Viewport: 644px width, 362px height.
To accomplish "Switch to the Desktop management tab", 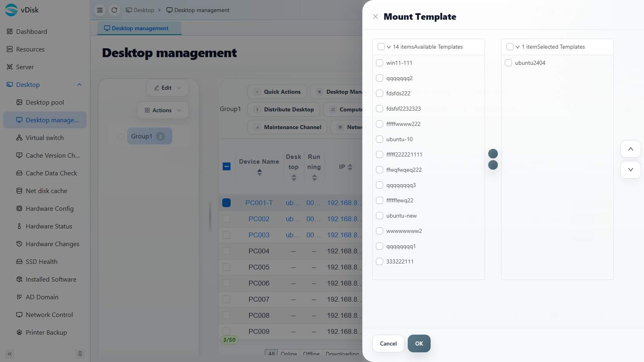I will (140, 28).
